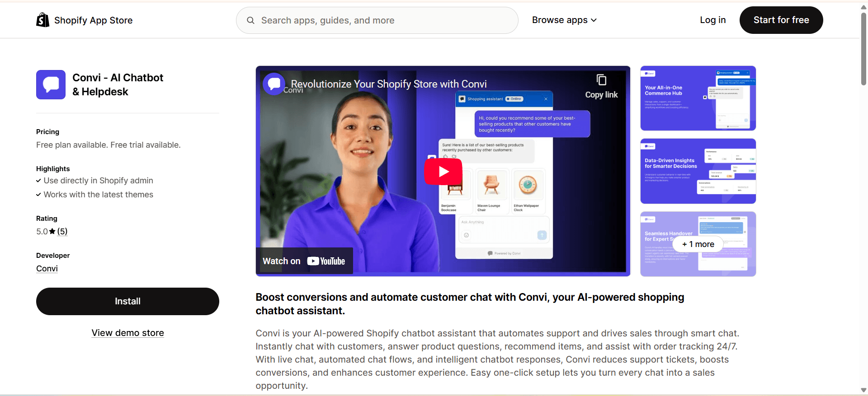Open Data-Driven Insights screenshot thumbnail
The height and width of the screenshot is (396, 868).
(698, 171)
